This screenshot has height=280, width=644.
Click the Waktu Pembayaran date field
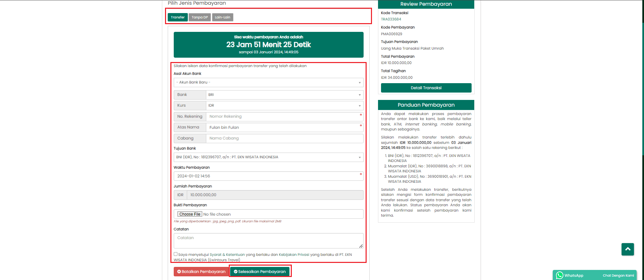point(268,176)
